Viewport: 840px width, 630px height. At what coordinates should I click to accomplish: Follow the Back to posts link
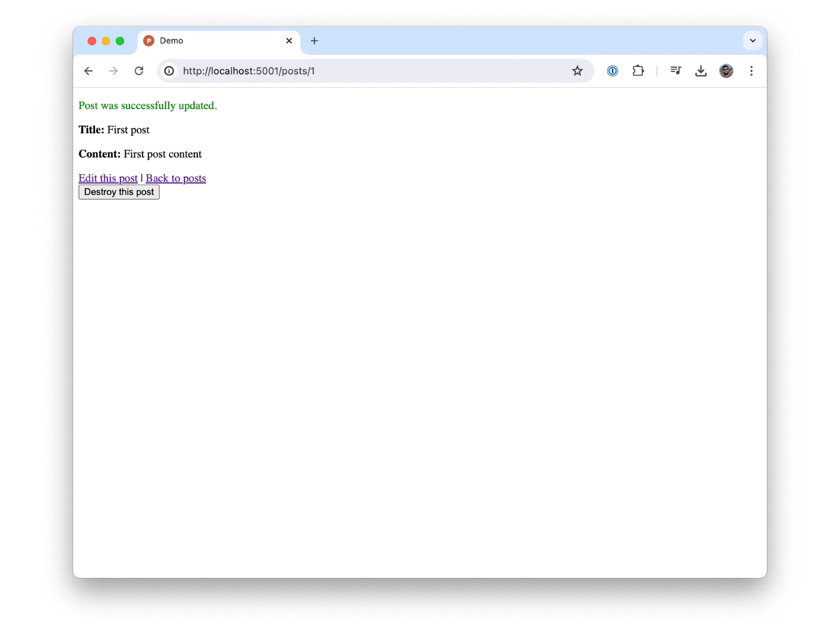176,178
